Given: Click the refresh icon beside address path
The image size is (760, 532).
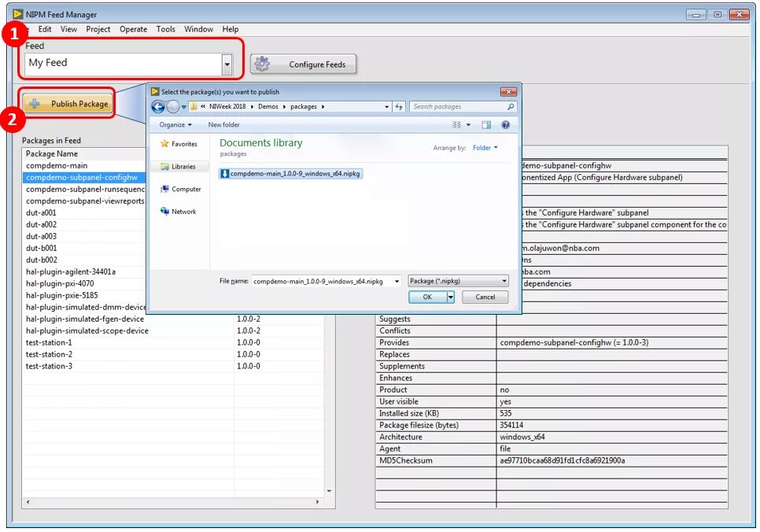Looking at the screenshot, I should [x=399, y=107].
